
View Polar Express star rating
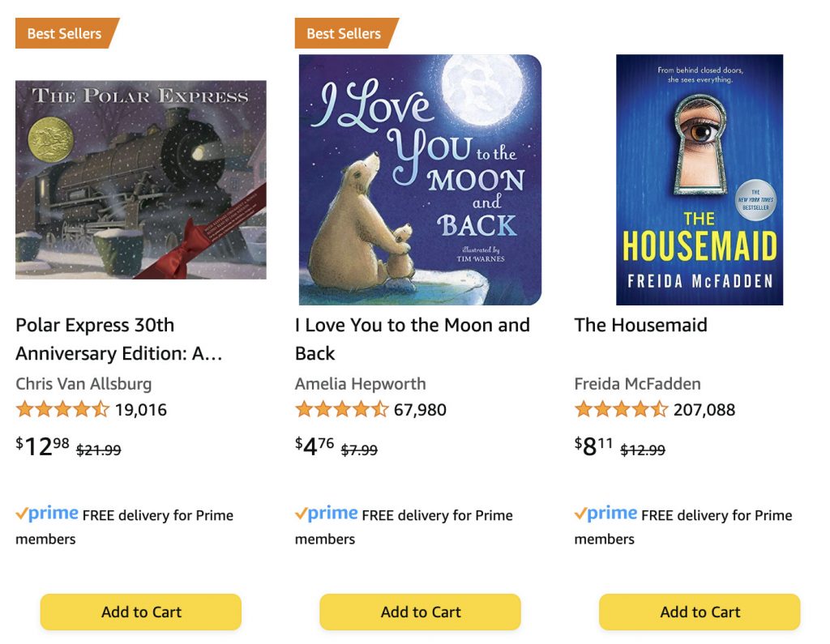pyautogui.click(x=62, y=409)
